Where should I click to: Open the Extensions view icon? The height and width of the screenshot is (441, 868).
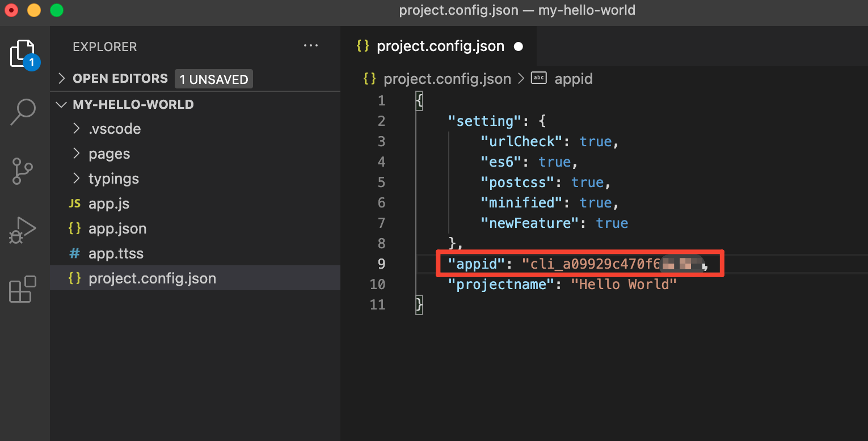click(x=23, y=289)
